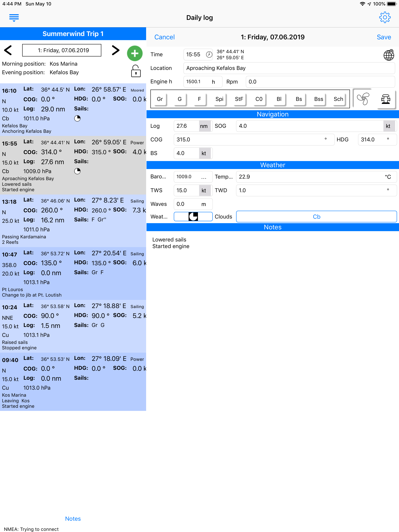Open Notes link at the bottom
The width and height of the screenshot is (399, 532).
coord(73,519)
